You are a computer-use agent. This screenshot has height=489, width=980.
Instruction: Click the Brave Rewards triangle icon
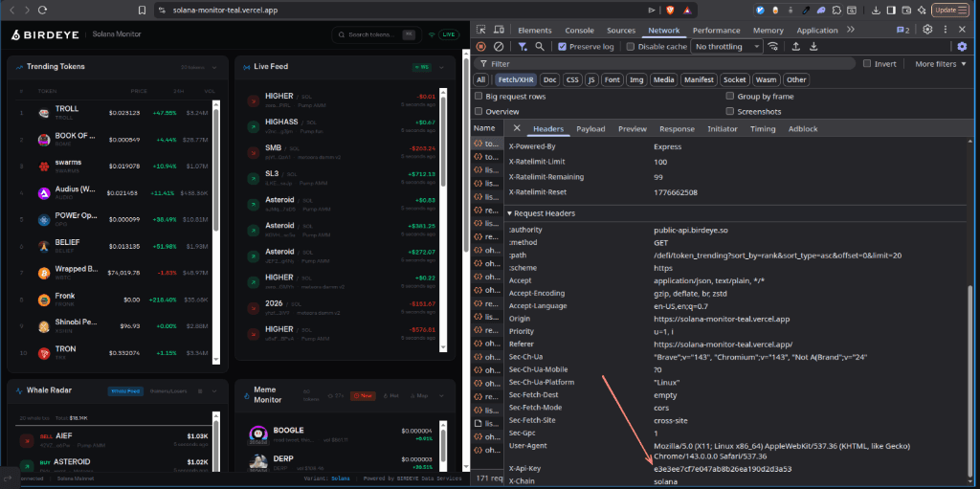click(687, 10)
